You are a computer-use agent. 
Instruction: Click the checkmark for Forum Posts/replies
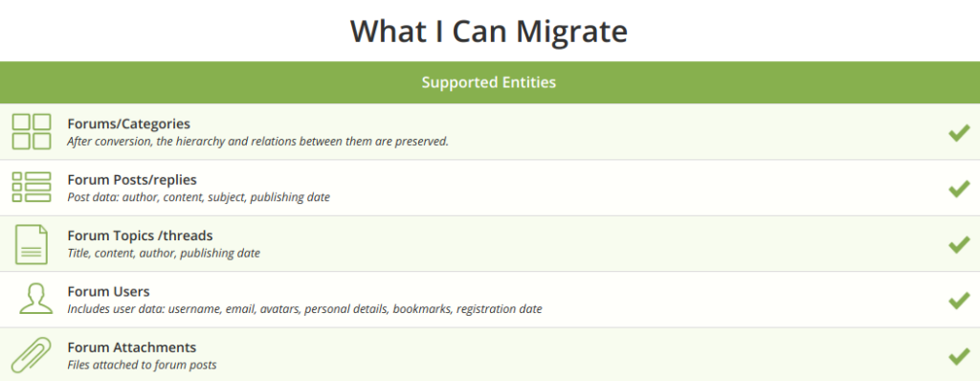[x=959, y=189]
